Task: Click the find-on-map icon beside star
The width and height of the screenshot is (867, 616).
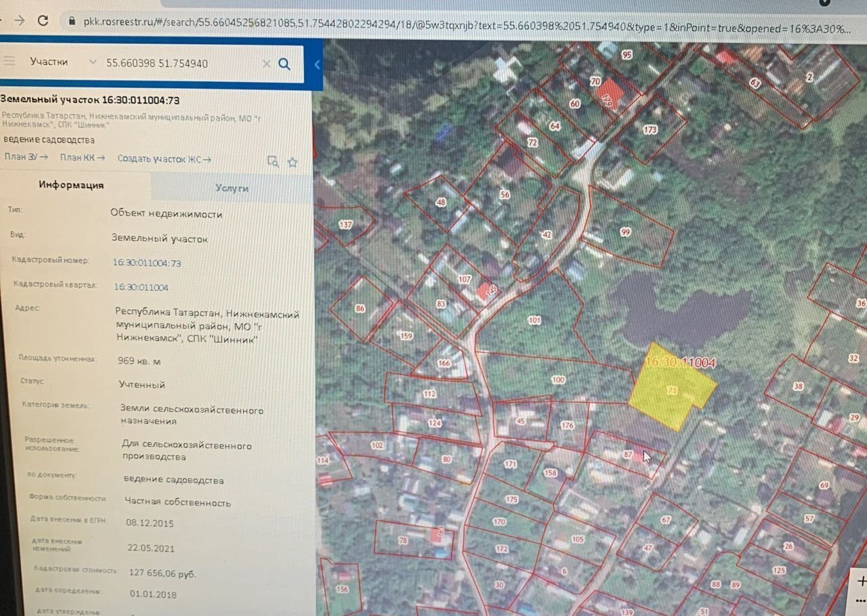Action: 273,161
